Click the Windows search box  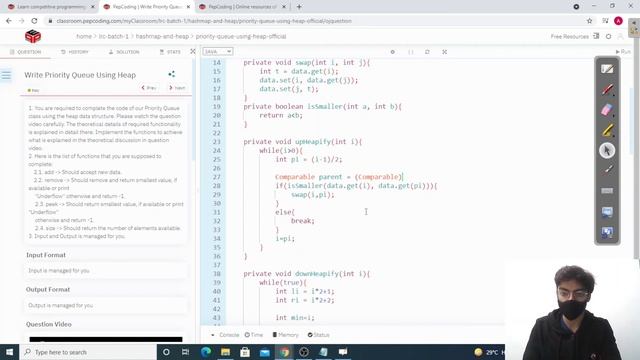tap(88, 352)
